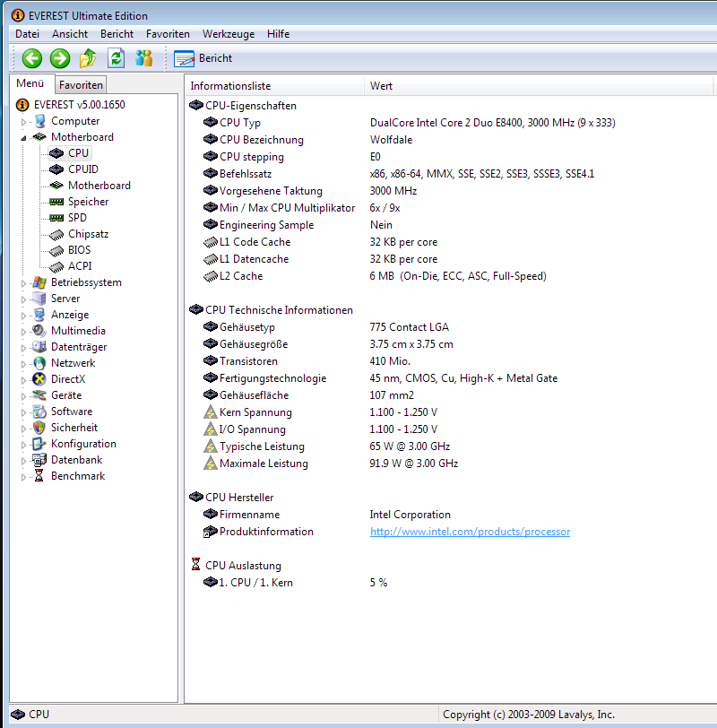Open the Ansicht menu
The image size is (717, 728).
pos(70,34)
